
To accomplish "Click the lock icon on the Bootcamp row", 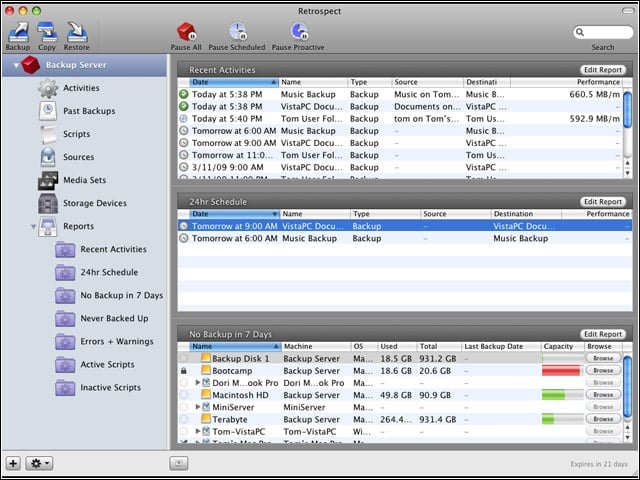I will [x=184, y=371].
